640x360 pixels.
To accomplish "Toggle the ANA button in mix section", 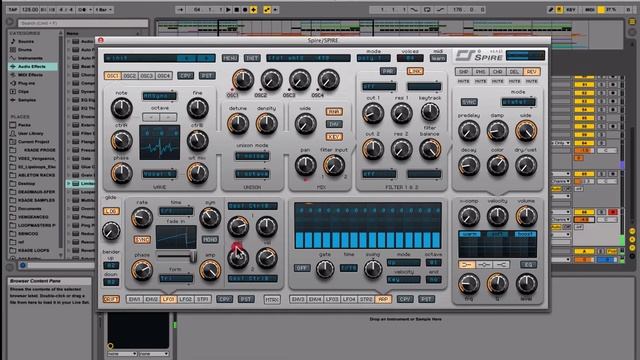I will pos(334,111).
